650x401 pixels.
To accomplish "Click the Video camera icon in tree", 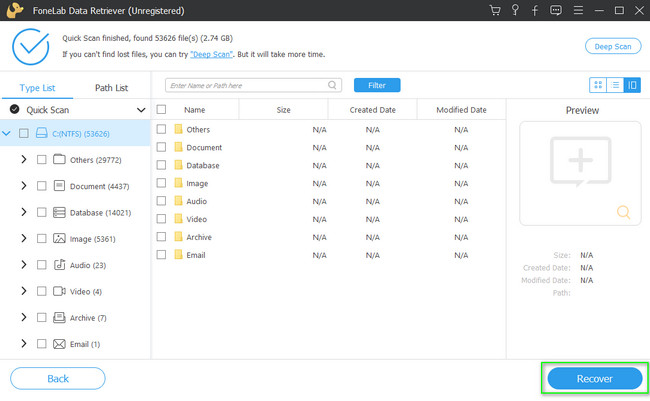I will click(59, 291).
